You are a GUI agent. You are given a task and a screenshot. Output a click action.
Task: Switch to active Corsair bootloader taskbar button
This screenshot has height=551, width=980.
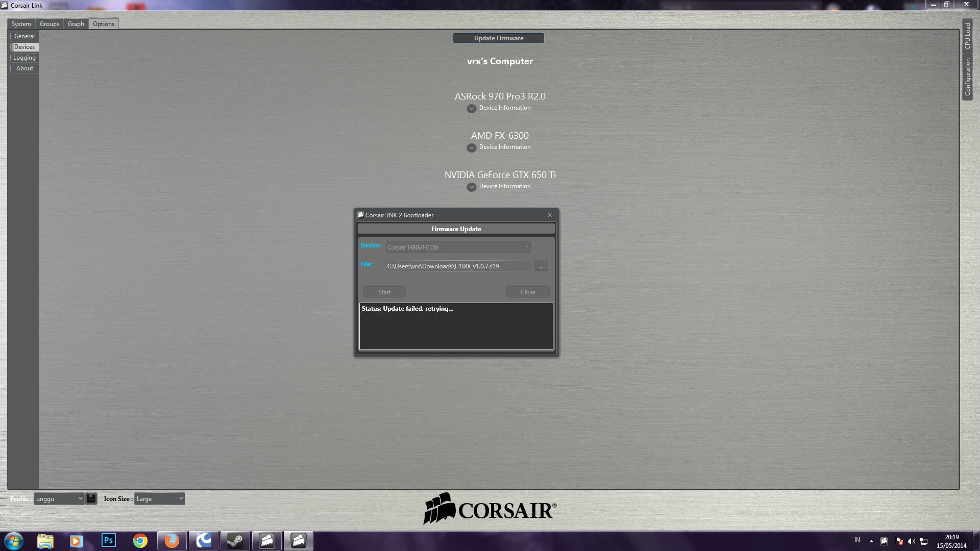(x=298, y=541)
